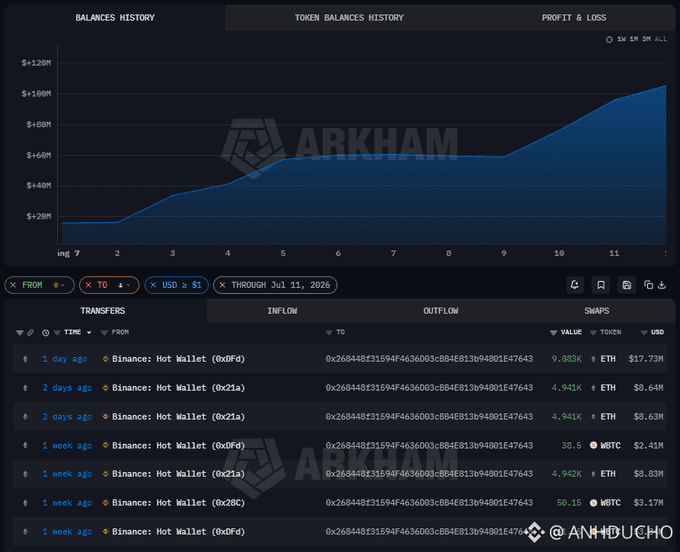
Task: Expand the FROM filter dropdown arrow
Action: (63, 285)
